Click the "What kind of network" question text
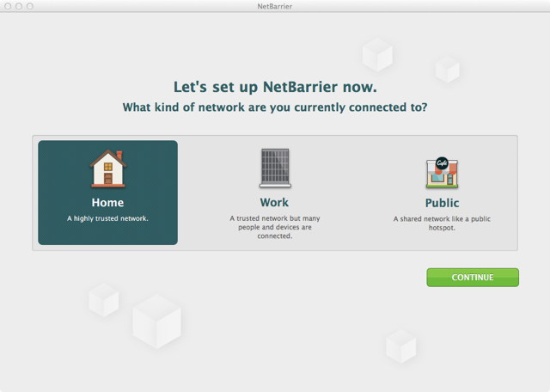The height and width of the screenshot is (392, 550). (275, 107)
